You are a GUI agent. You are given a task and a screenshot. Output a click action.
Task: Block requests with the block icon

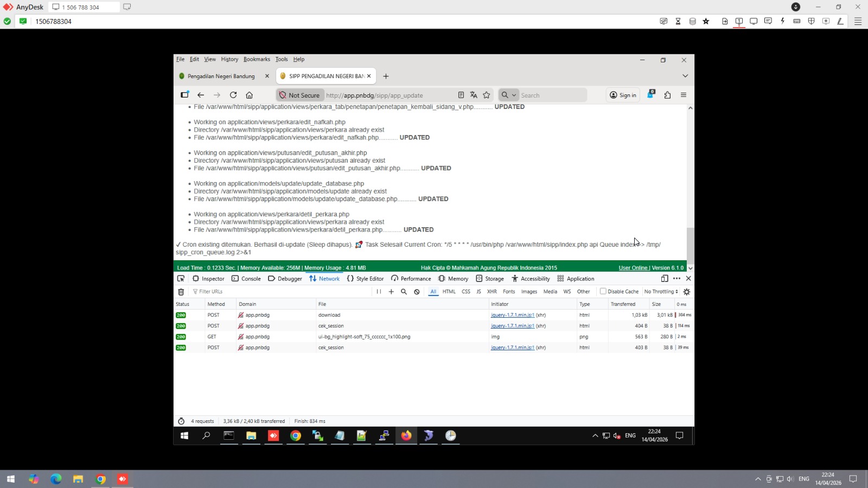(x=417, y=292)
